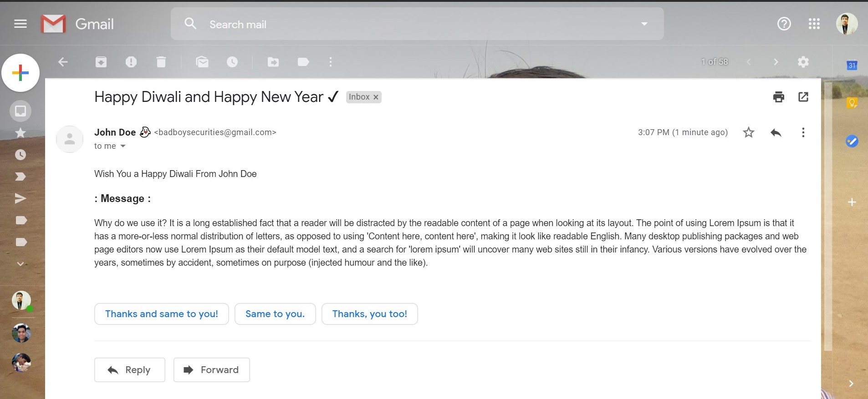Open the Google apps menu
This screenshot has width=868, height=399.
814,24
